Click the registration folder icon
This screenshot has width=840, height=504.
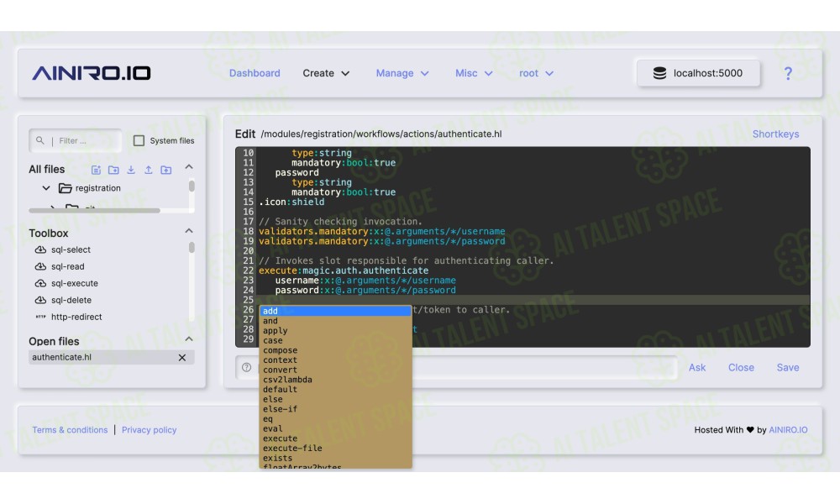(66, 188)
